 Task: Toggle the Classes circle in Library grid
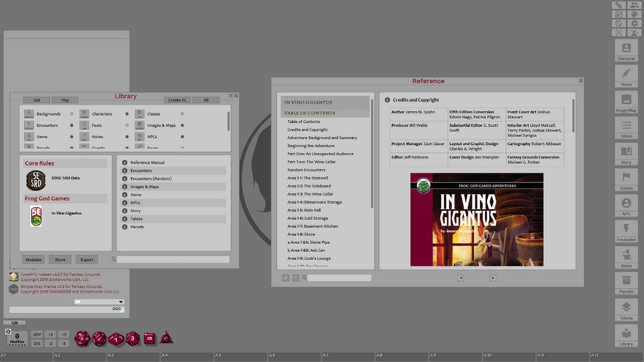pos(182,114)
